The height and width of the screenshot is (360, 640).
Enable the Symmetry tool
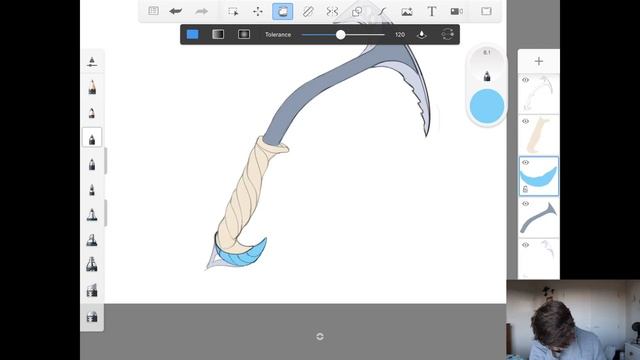(332, 11)
